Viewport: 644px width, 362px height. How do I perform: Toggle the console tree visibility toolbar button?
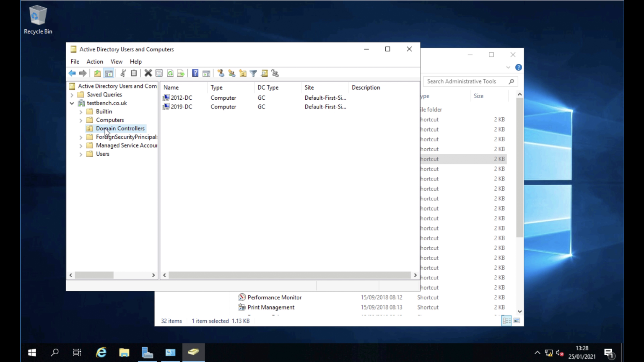tap(109, 73)
